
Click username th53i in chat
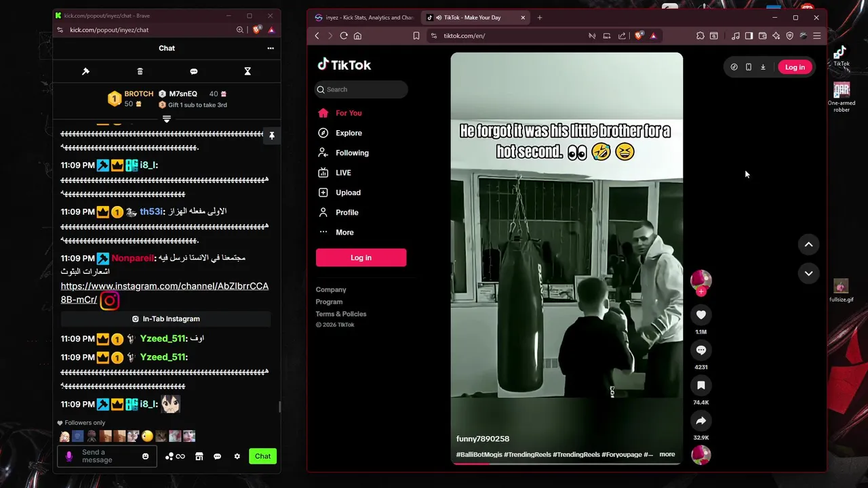pyautogui.click(x=151, y=211)
